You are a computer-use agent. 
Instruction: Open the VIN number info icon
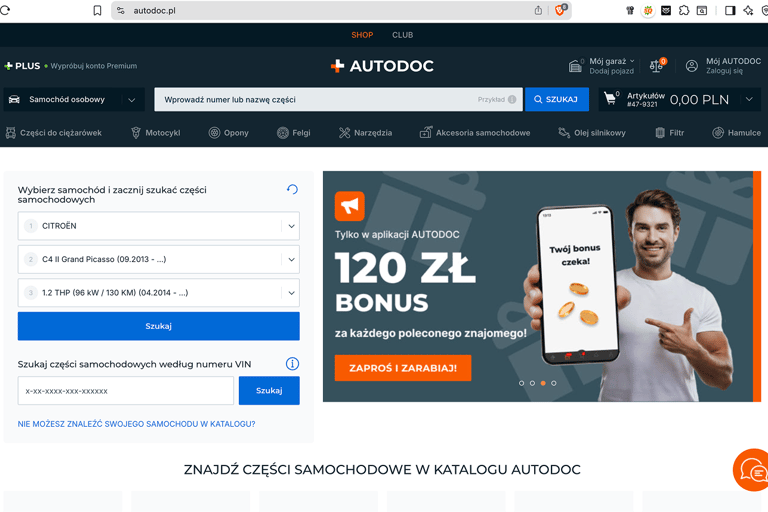(292, 364)
